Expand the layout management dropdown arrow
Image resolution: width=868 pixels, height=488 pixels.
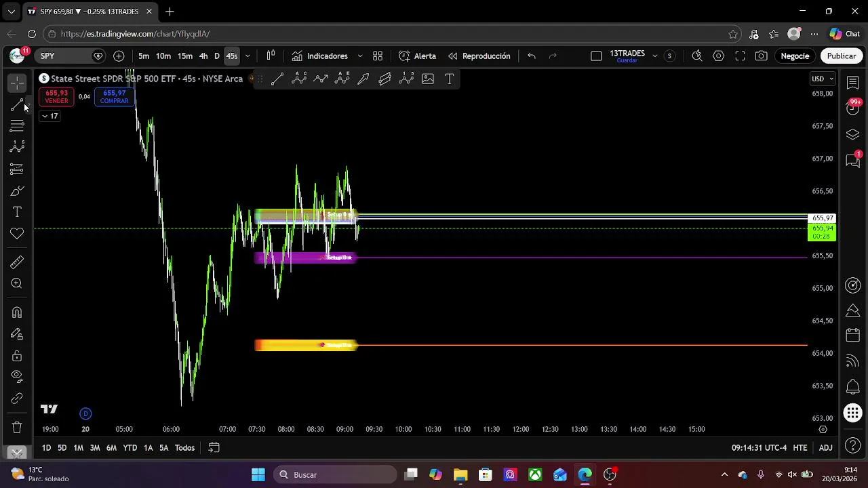654,56
